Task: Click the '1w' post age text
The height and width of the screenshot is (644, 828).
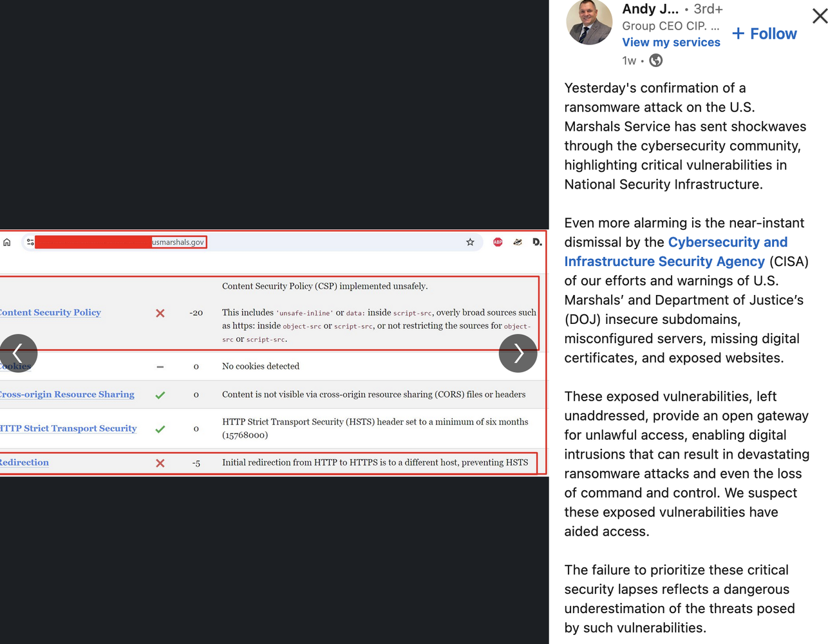Action: [629, 61]
